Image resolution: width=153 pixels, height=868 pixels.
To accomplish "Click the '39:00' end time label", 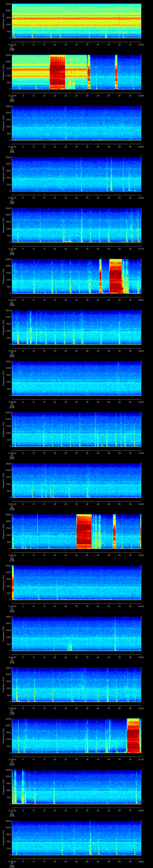I will tap(141, 861).
